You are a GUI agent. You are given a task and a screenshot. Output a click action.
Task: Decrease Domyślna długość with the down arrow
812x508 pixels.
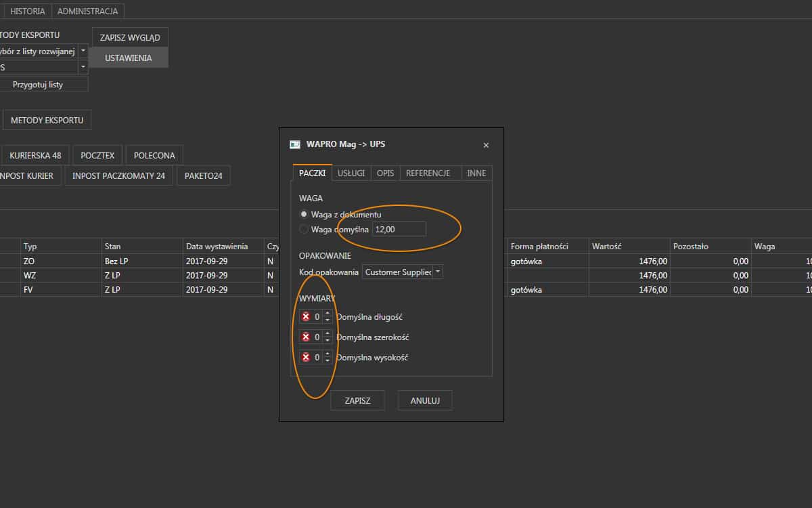328,320
